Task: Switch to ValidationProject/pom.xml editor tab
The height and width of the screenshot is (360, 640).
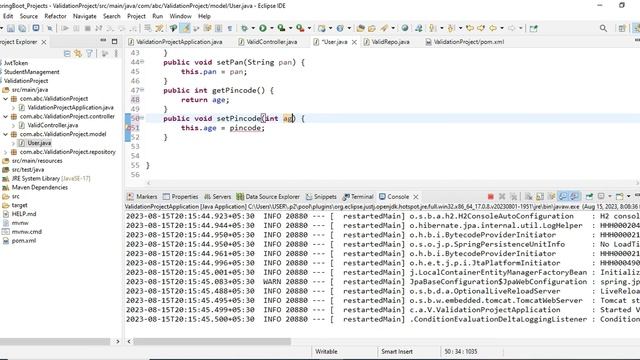Action: tap(464, 42)
